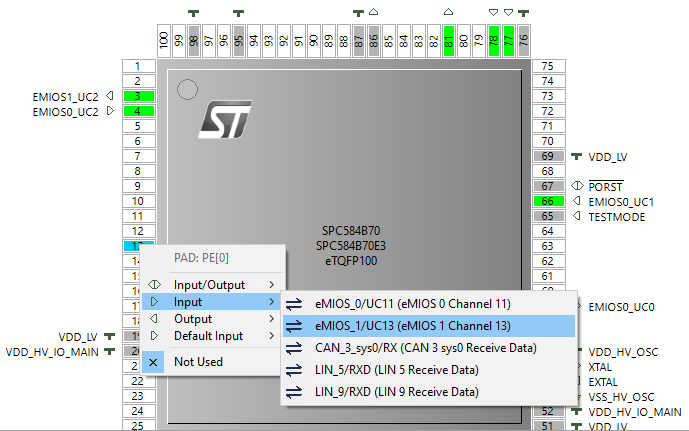
Task: Click output arrow icon beside EMIOS1_UC2
Action: point(110,96)
